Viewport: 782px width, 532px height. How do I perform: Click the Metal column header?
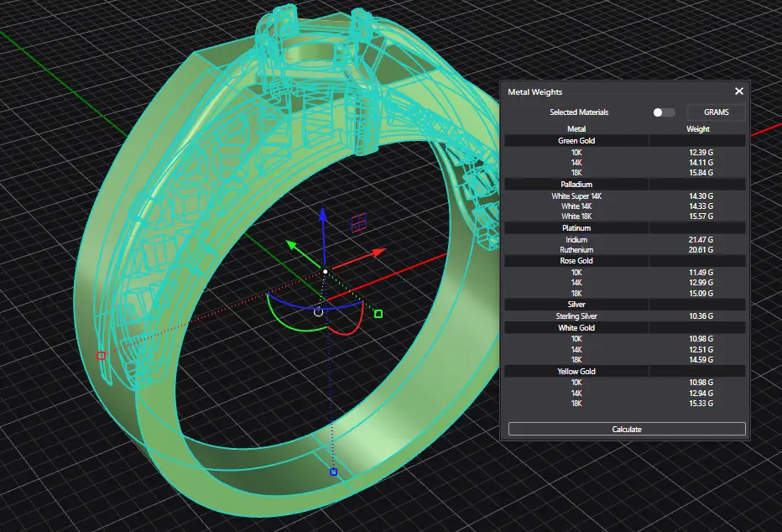coord(576,129)
